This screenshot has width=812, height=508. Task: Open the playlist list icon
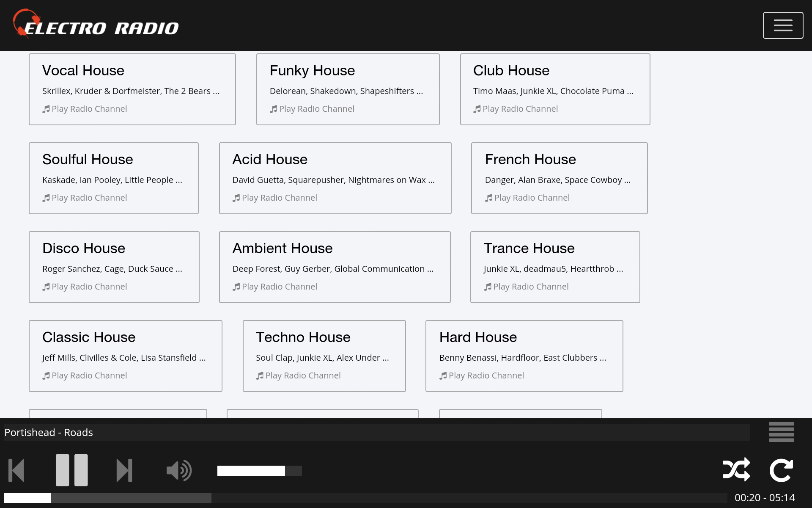tap(781, 432)
